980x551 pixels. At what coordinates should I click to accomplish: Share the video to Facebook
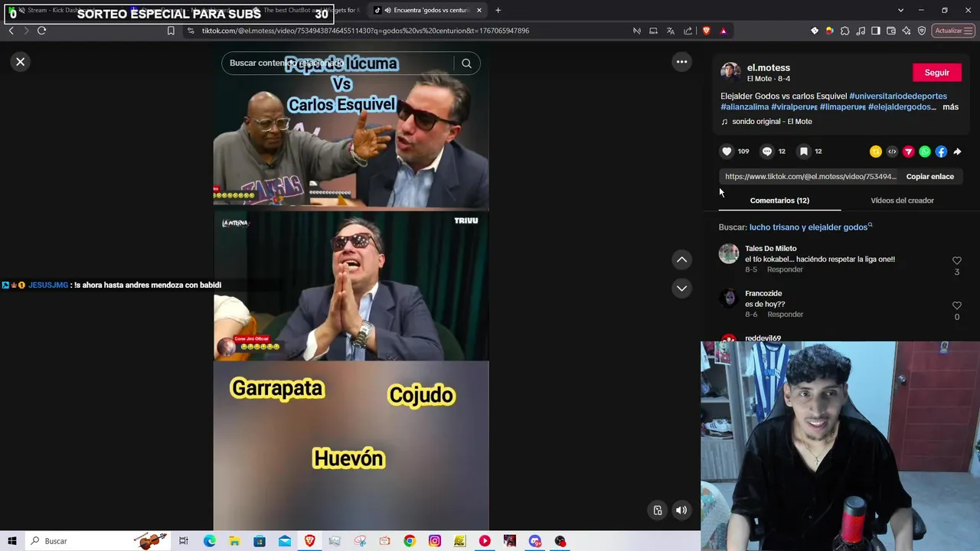click(941, 152)
